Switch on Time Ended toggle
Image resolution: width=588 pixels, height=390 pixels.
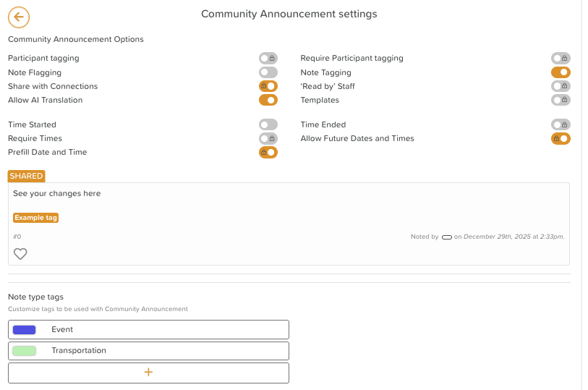[561, 124]
